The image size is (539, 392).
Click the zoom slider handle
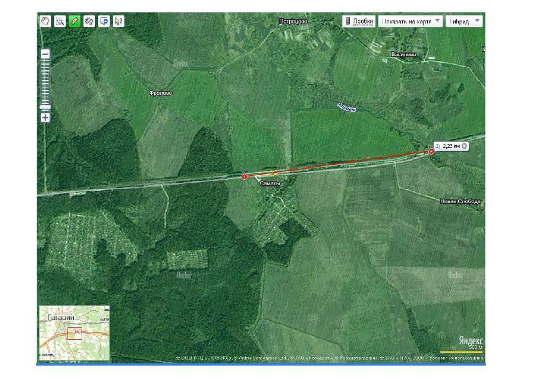tap(45, 107)
